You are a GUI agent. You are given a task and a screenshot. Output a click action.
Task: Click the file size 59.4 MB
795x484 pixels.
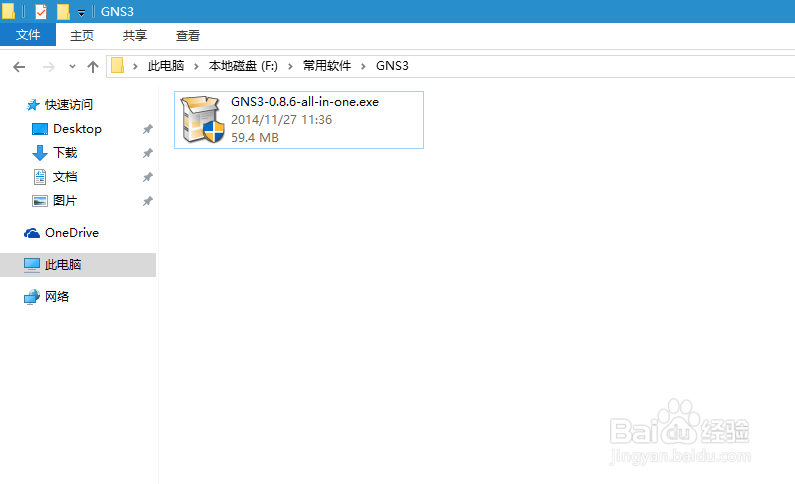[x=255, y=137]
